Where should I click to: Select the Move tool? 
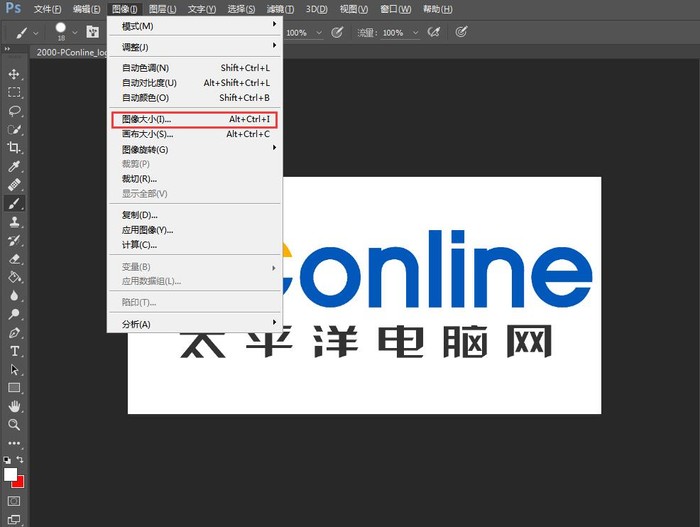pyautogui.click(x=14, y=74)
